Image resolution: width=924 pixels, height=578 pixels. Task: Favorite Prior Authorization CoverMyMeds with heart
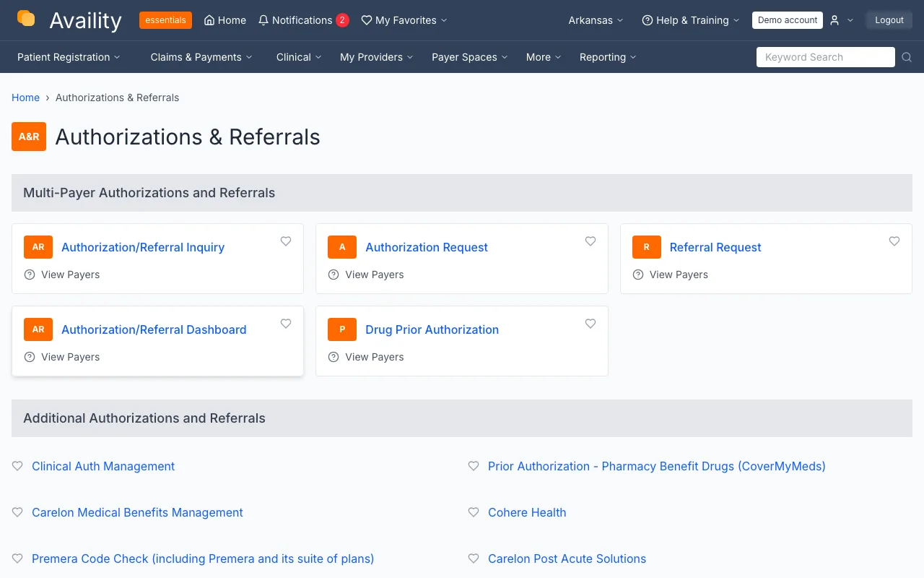(x=474, y=466)
